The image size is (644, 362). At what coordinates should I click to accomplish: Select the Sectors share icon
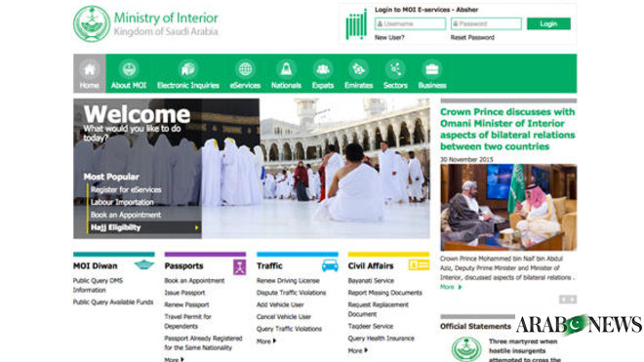[395, 69]
